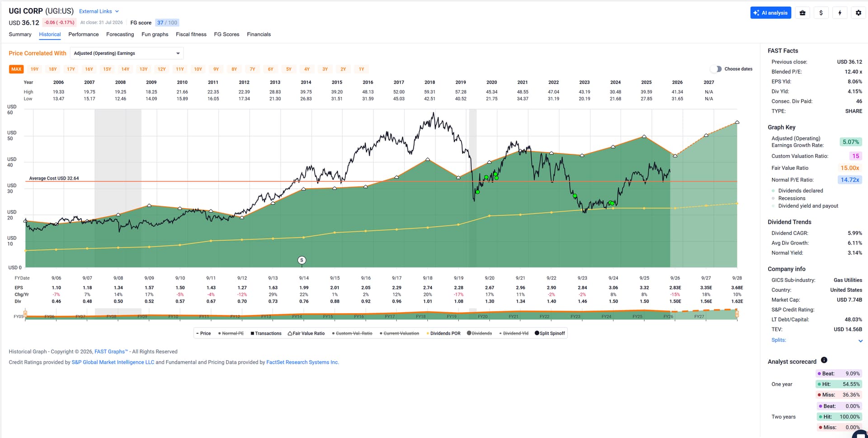
Task: Select the 15Y time range
Action: tap(107, 69)
